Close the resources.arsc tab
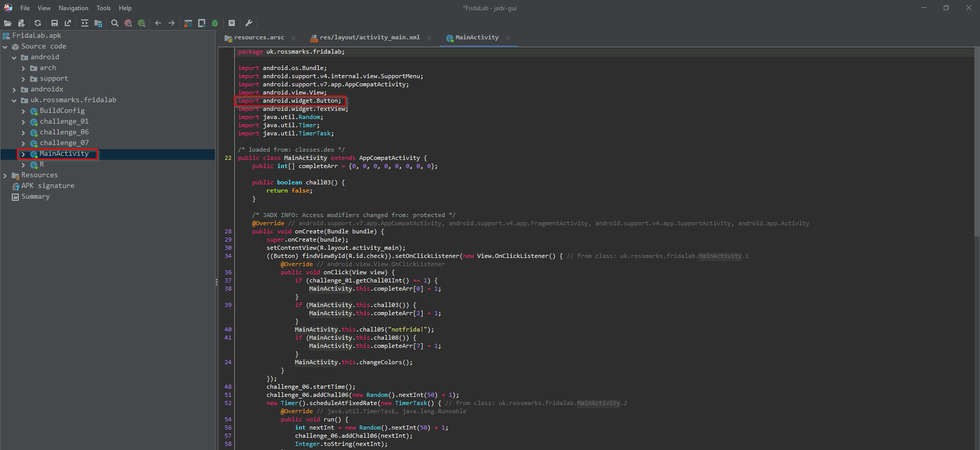Image resolution: width=980 pixels, height=450 pixels. click(293, 38)
